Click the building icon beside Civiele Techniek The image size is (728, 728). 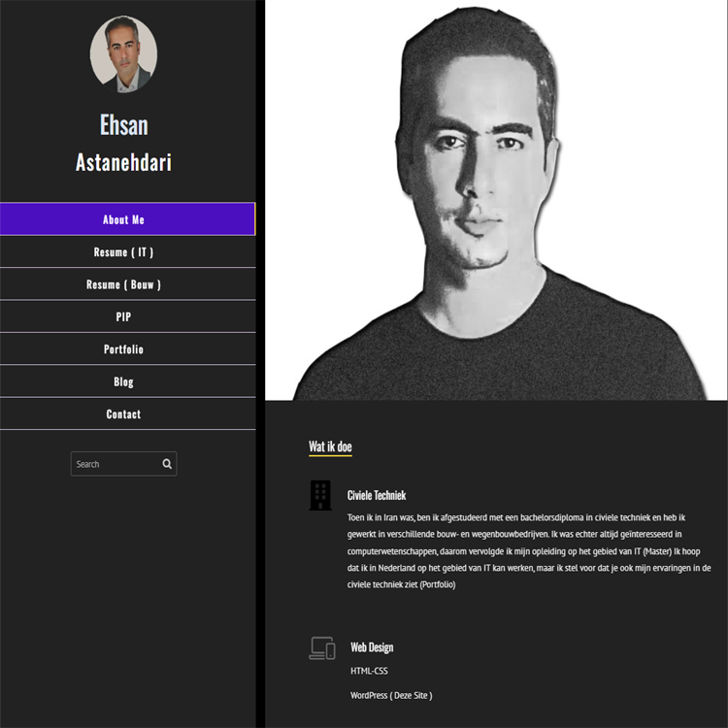320,495
